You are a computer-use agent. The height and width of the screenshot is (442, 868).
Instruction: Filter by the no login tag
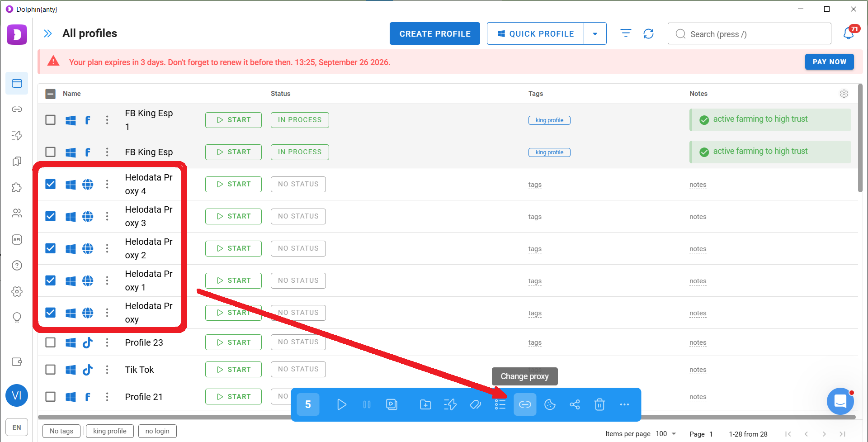pyautogui.click(x=157, y=431)
